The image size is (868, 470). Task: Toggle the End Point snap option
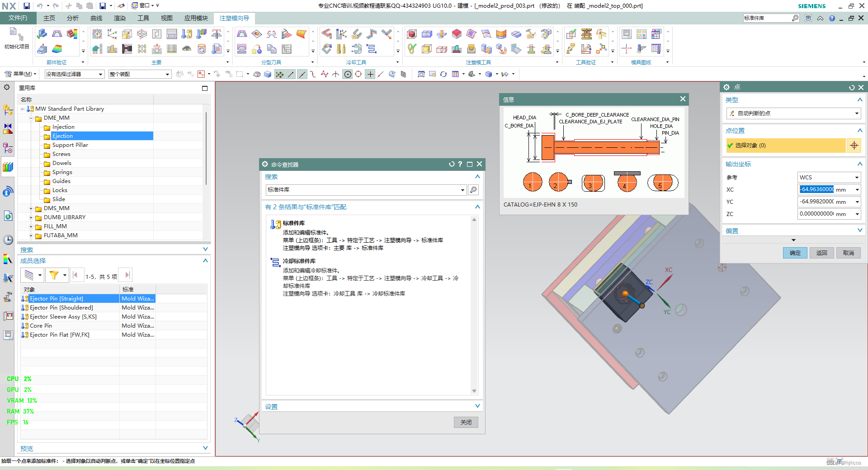point(291,74)
